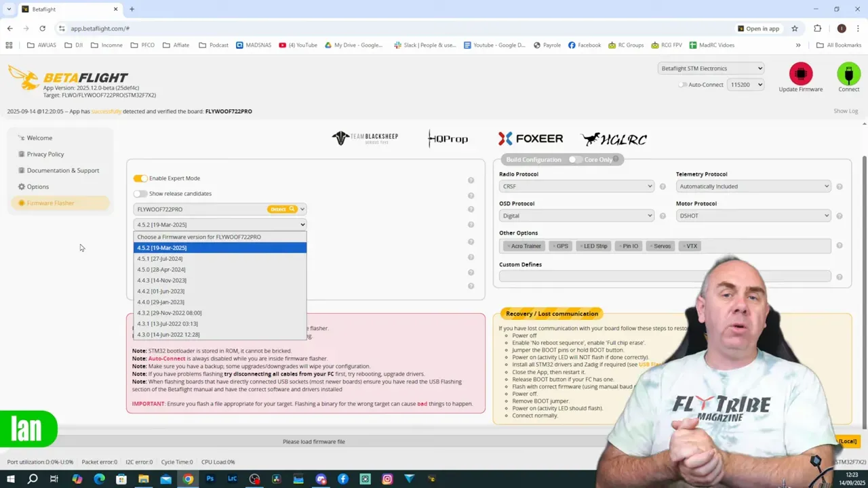Choose firmware 4.4.2 [01-Jun-2023]
Viewport: 868px width, 488px height.
coord(220,291)
